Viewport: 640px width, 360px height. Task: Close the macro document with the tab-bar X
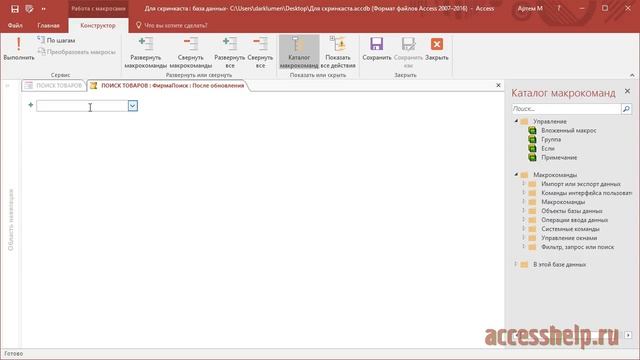[498, 85]
